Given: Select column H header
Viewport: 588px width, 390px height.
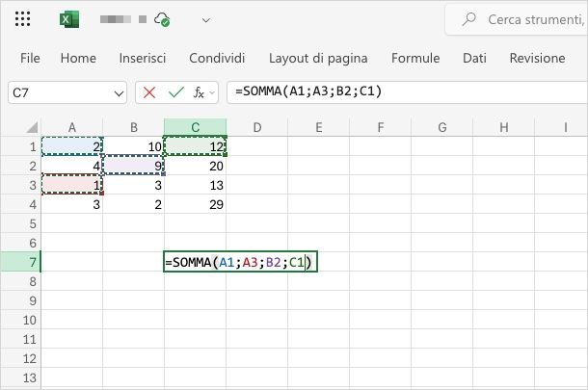Looking at the screenshot, I should [x=503, y=127].
